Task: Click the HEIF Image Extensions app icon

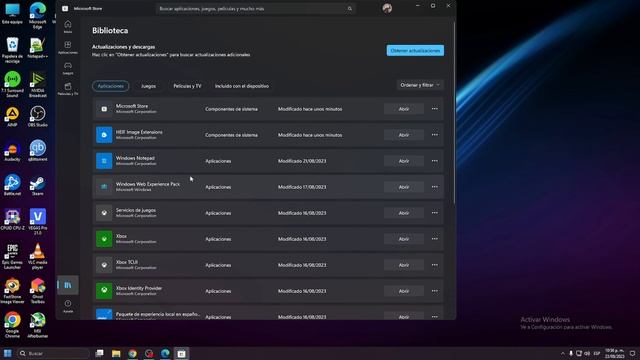Action: click(x=104, y=135)
